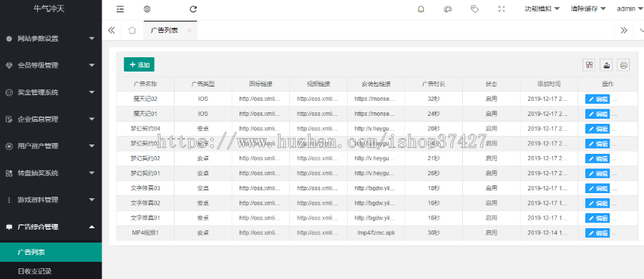Collapse 广告综合管理 menu
Screen dimensions: 644x279
(51, 227)
